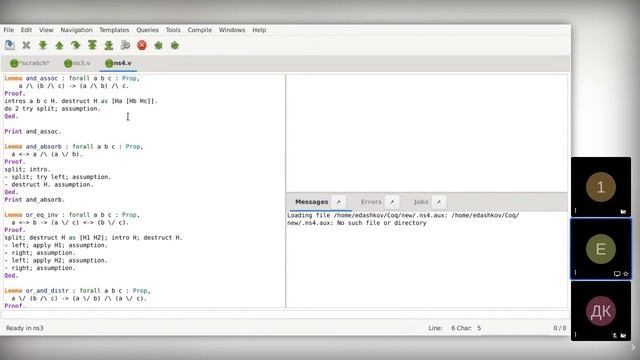Image resolution: width=640 pixels, height=360 pixels.
Task: Step forward one command with down arrow
Action: click(43, 45)
